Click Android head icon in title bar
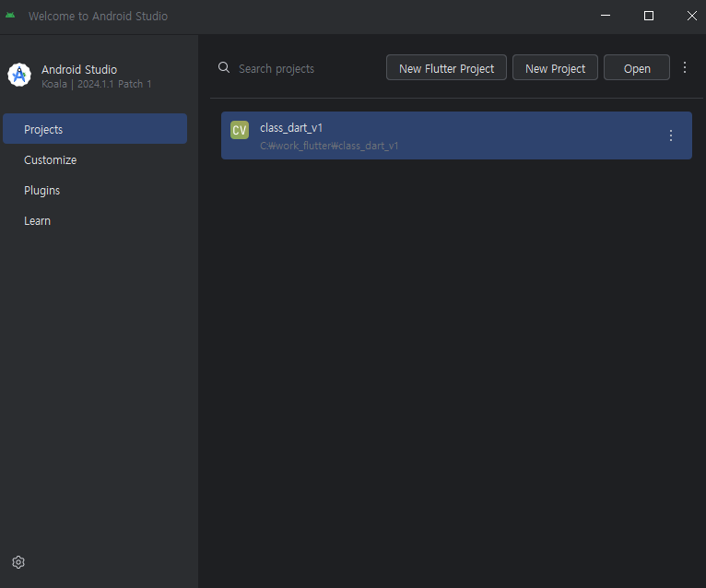The height and width of the screenshot is (588, 706). [x=10, y=16]
